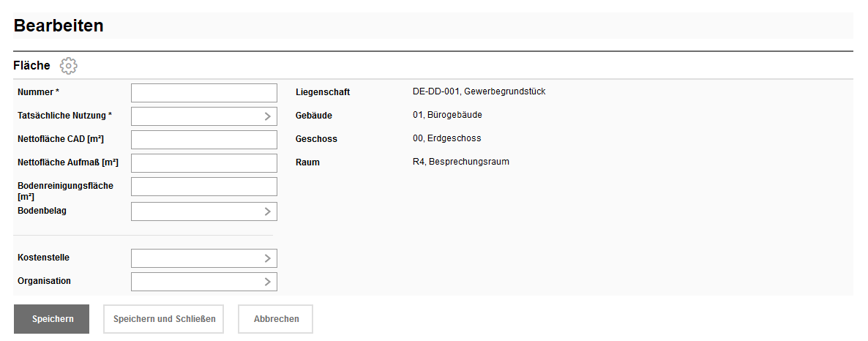Expand the Organisation selector arrow
The image size is (868, 341).
tap(267, 282)
